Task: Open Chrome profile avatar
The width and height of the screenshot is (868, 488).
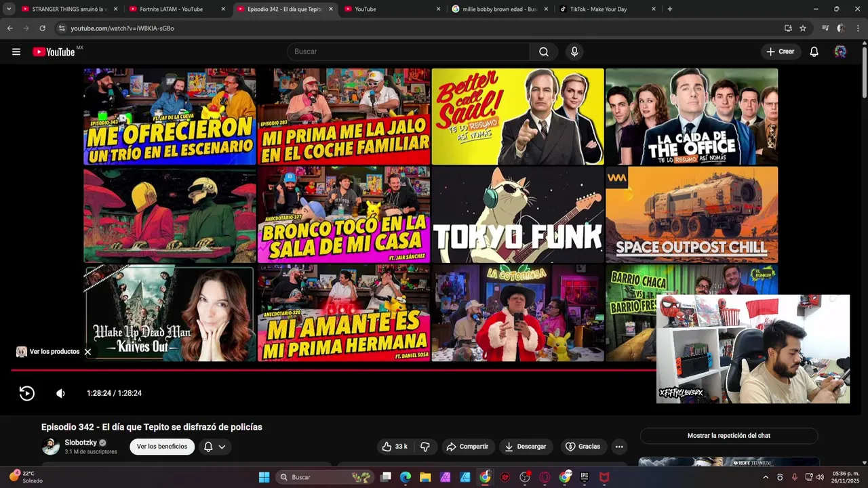Action: [x=842, y=28]
